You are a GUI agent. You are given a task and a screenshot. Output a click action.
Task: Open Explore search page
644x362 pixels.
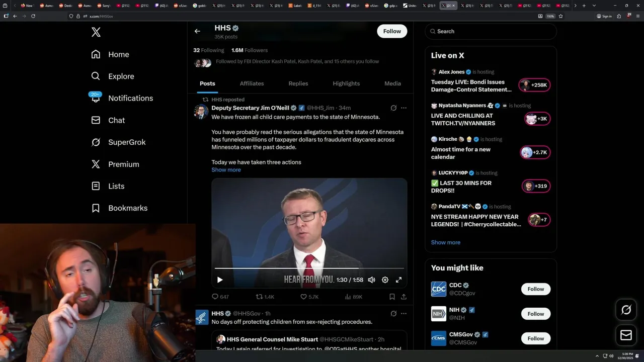coord(113,76)
